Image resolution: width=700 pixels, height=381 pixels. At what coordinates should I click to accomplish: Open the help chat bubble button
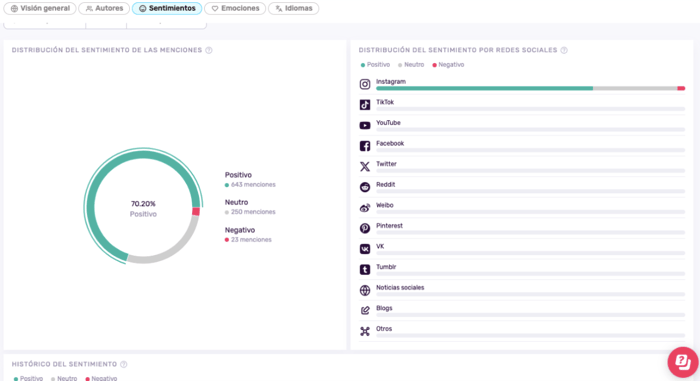(683, 362)
